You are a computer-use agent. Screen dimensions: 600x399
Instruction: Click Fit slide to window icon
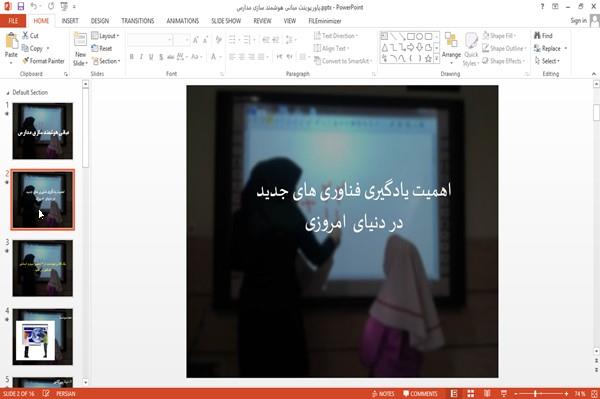594,394
